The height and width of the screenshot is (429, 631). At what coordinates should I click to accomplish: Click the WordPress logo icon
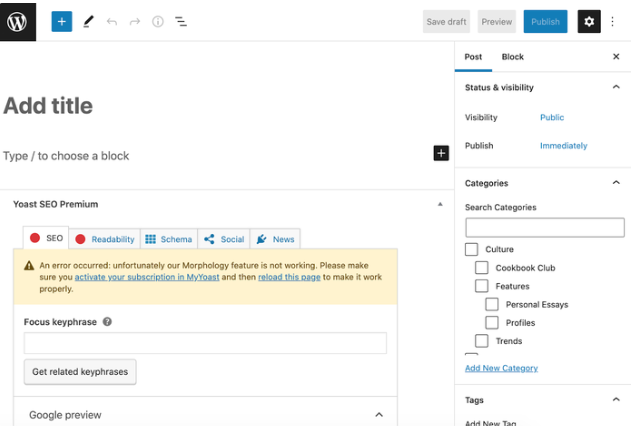18,22
